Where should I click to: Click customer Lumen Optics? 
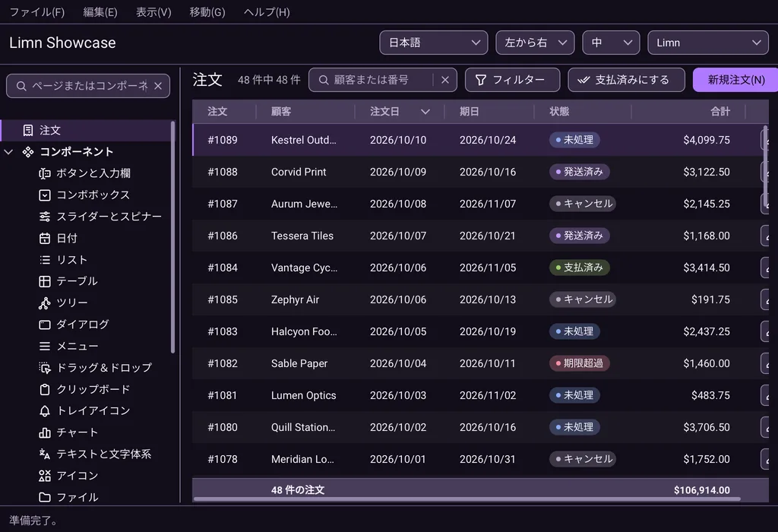pos(303,395)
